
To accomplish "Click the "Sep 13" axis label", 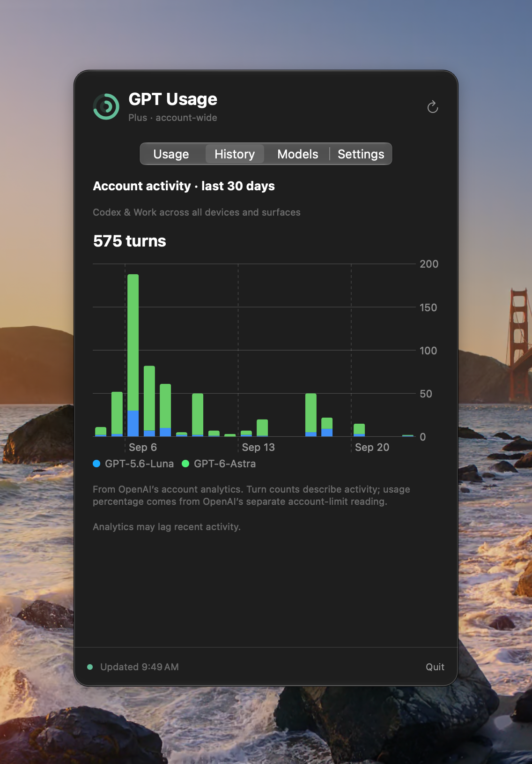I will tap(259, 447).
